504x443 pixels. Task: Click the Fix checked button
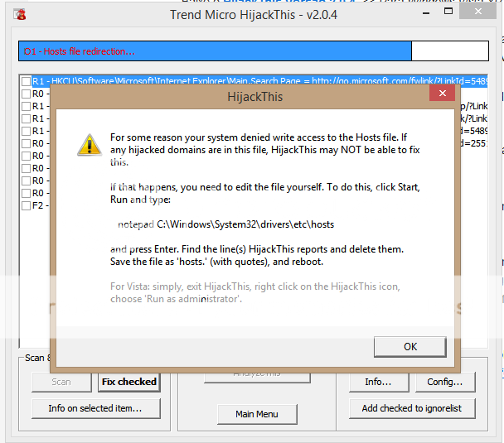tap(128, 382)
